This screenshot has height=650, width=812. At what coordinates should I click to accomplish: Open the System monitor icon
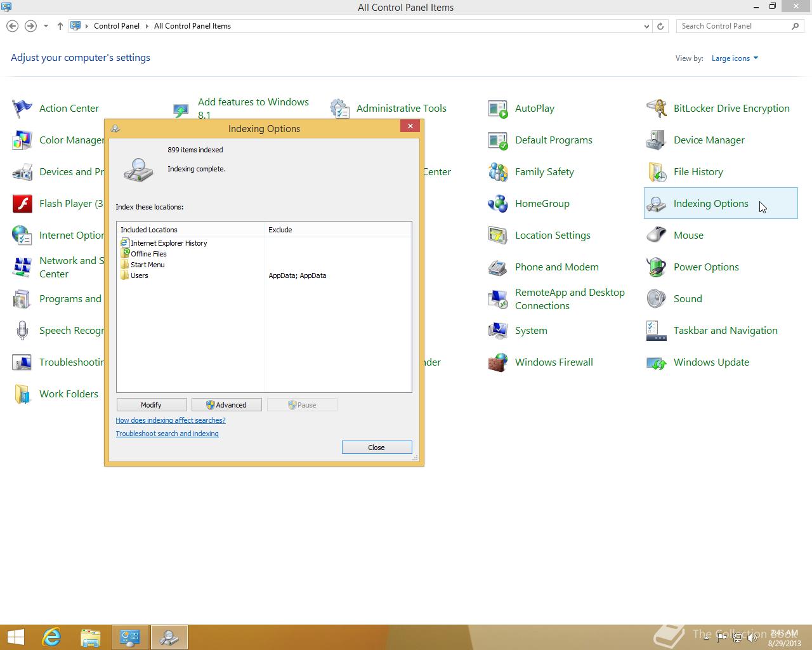tap(498, 331)
